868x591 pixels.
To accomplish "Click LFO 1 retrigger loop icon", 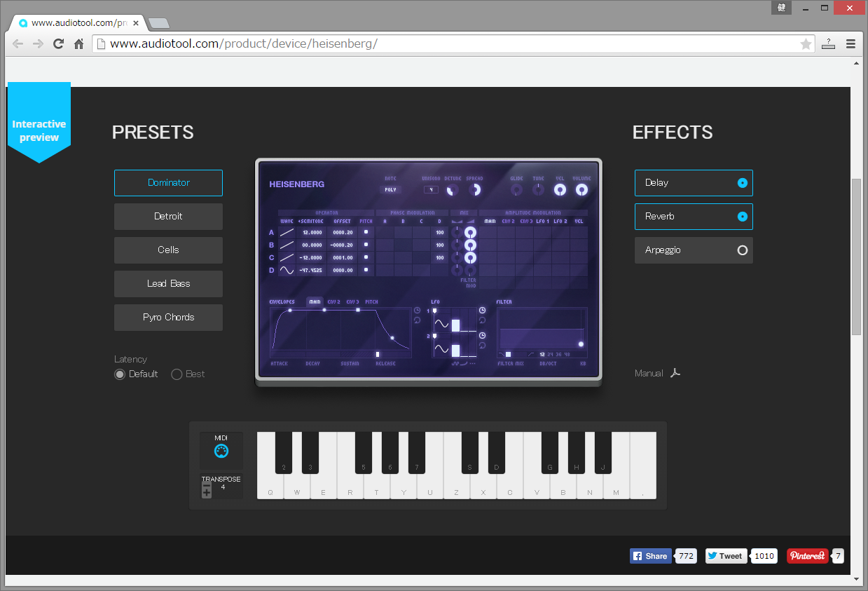I will 482,320.
